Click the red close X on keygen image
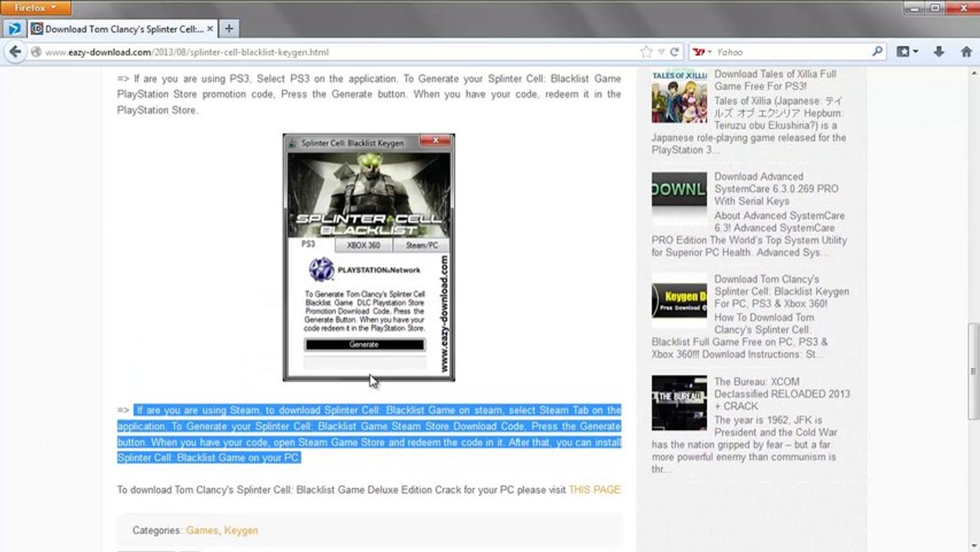Viewport: 980px width, 552px height. 436,141
